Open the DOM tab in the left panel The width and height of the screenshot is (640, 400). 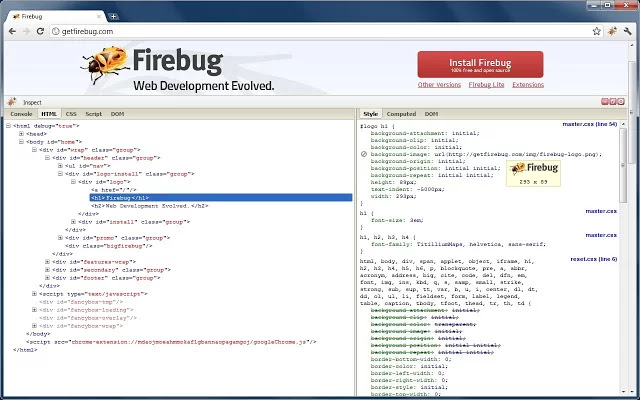[x=117, y=114]
